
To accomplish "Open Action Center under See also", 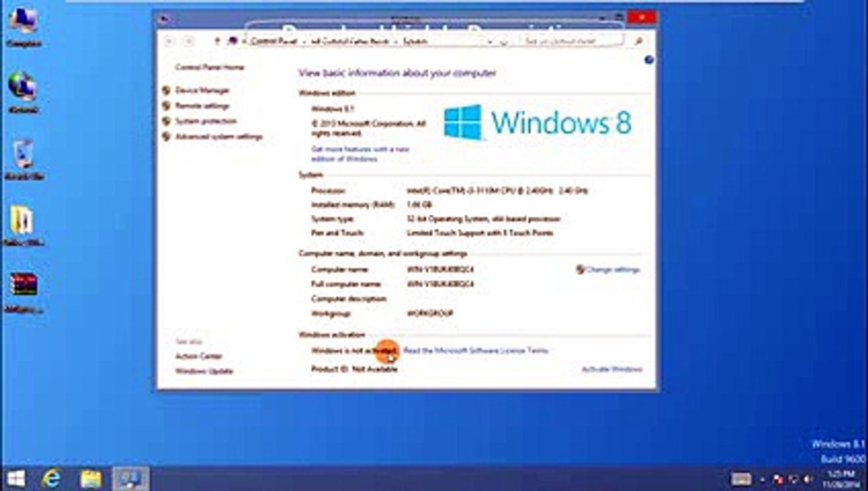I will [x=199, y=356].
